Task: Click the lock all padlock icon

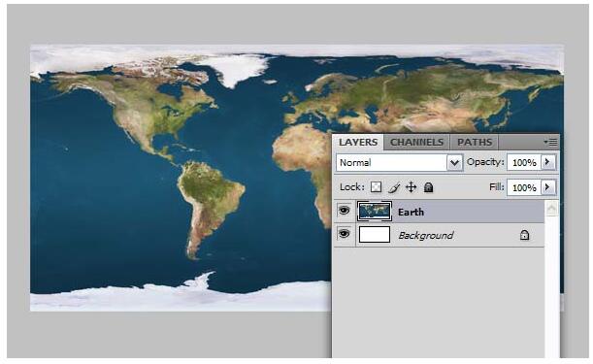Action: click(x=428, y=187)
